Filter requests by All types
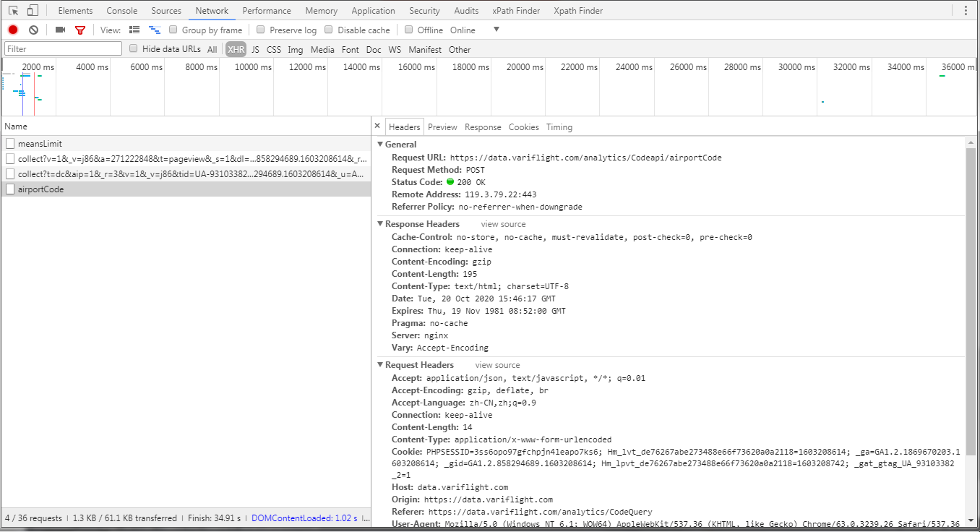Image resolution: width=980 pixels, height=532 pixels. tap(212, 50)
